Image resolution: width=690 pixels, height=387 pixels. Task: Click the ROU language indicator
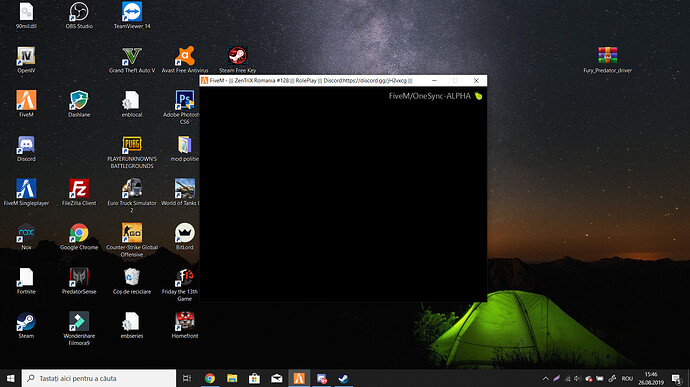[627, 378]
